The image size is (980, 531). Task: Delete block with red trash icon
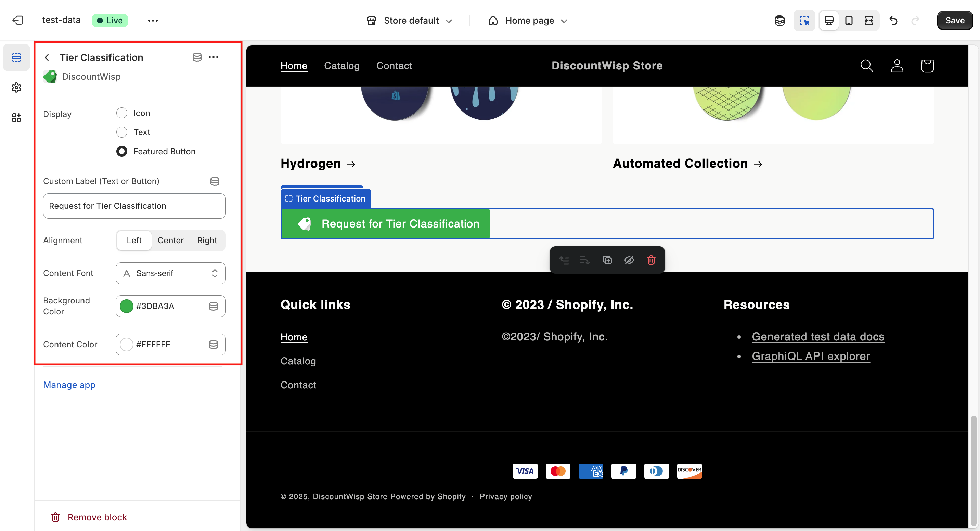point(651,260)
